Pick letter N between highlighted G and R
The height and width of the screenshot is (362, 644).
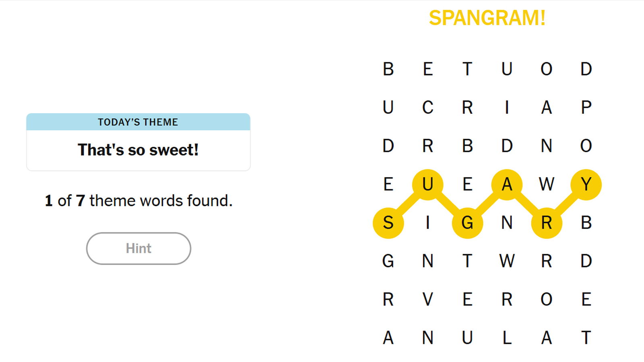point(507,223)
